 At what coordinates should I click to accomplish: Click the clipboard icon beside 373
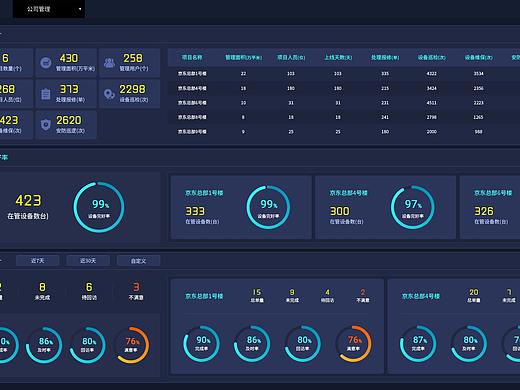click(x=46, y=94)
